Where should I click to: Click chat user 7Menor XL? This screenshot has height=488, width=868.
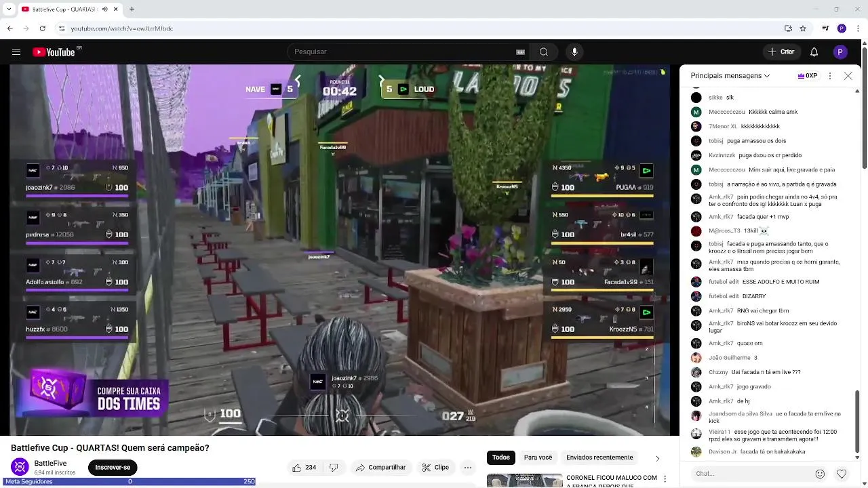tap(722, 127)
